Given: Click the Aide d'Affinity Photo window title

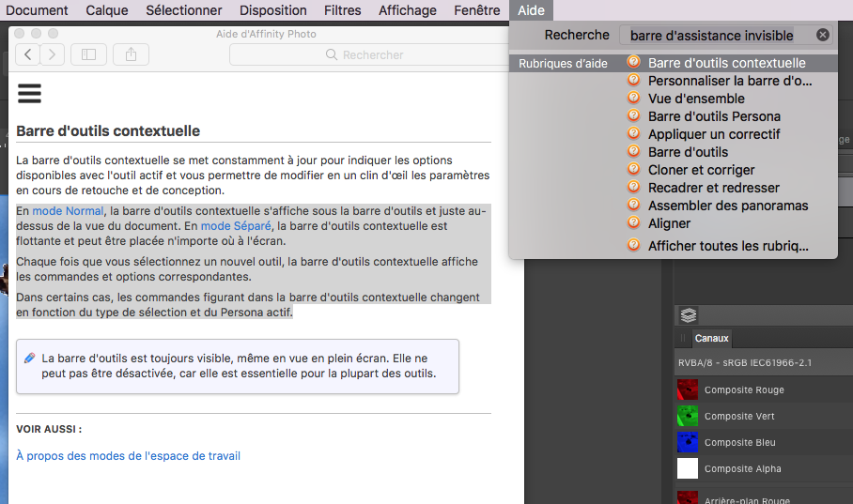Looking at the screenshot, I should coord(266,34).
